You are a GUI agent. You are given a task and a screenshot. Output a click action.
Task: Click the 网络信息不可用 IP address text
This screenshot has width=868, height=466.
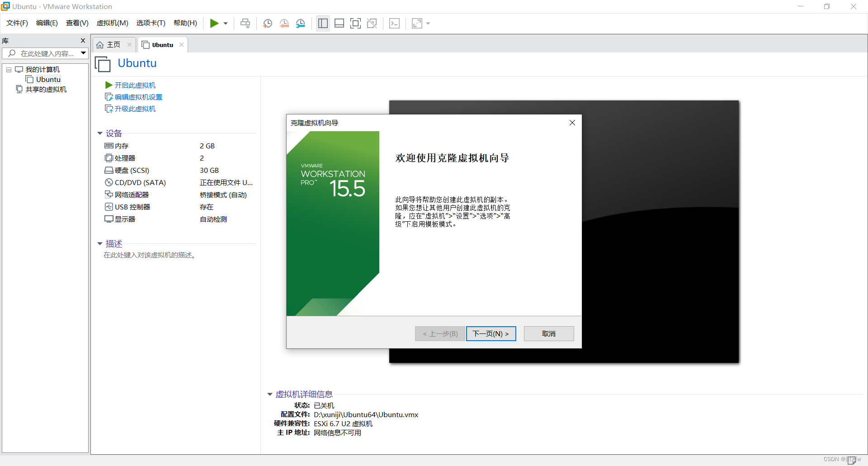[338, 433]
